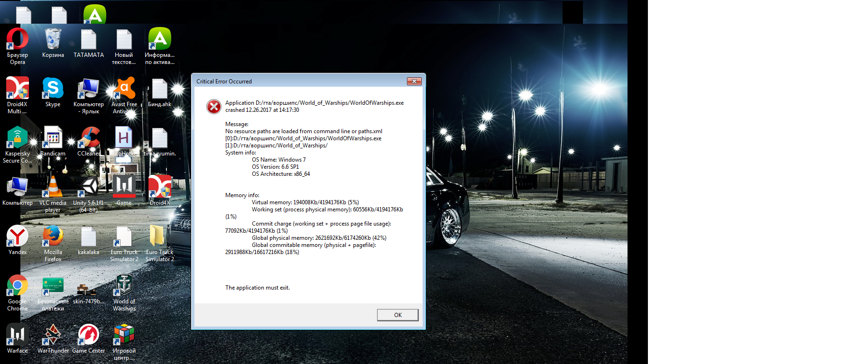Launch CCleaner desktop shortcut
Image resolution: width=868 pixels, height=364 pixels.
coord(89,137)
